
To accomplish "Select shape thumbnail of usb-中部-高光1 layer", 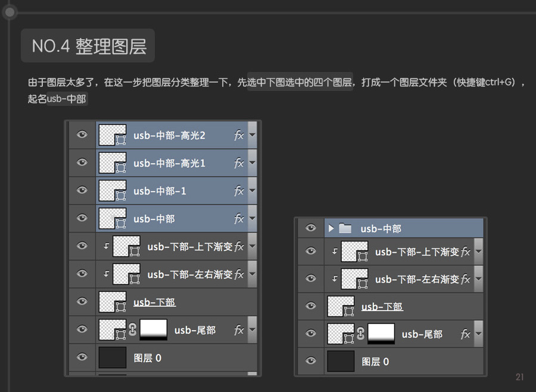I will (x=113, y=162).
